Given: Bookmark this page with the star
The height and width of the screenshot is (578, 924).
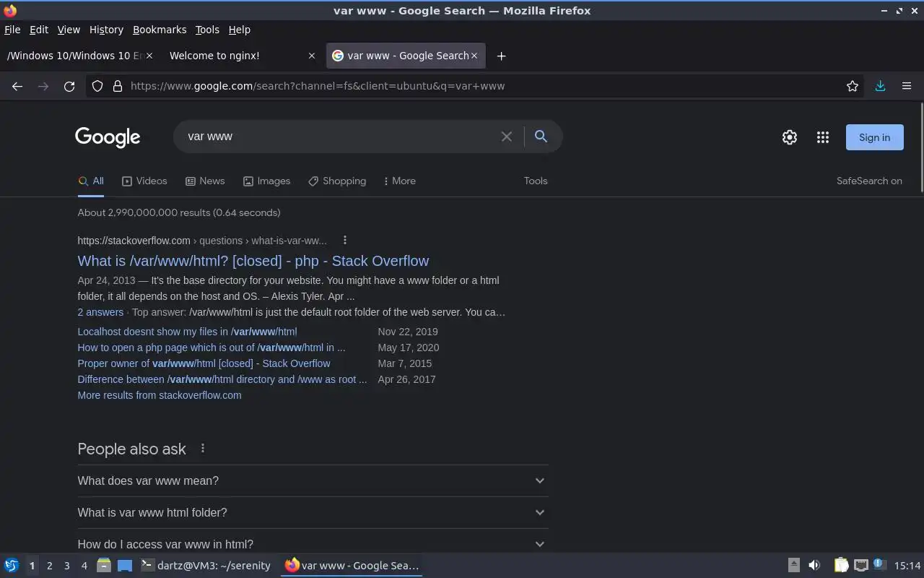Looking at the screenshot, I should tap(853, 86).
